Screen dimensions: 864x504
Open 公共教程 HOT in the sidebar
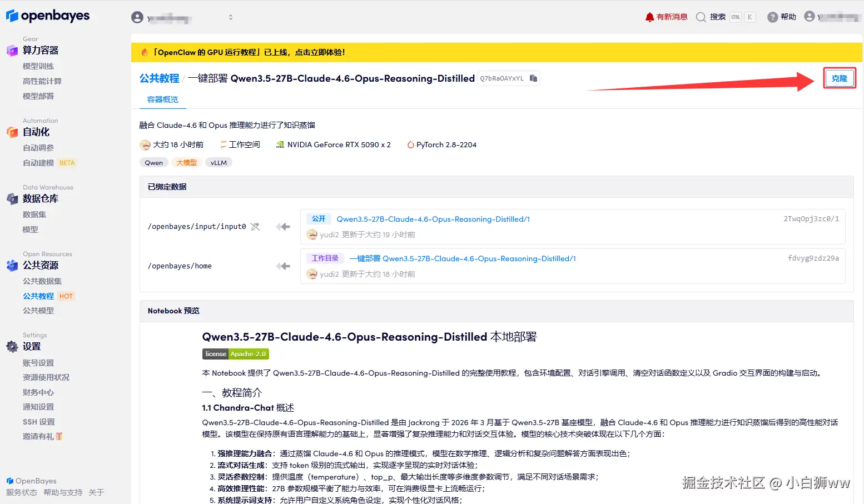(x=48, y=296)
